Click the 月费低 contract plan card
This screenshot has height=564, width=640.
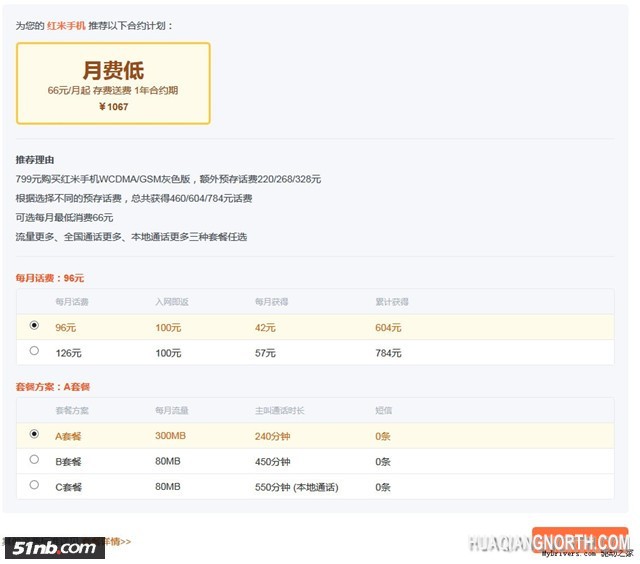pyautogui.click(x=113, y=83)
